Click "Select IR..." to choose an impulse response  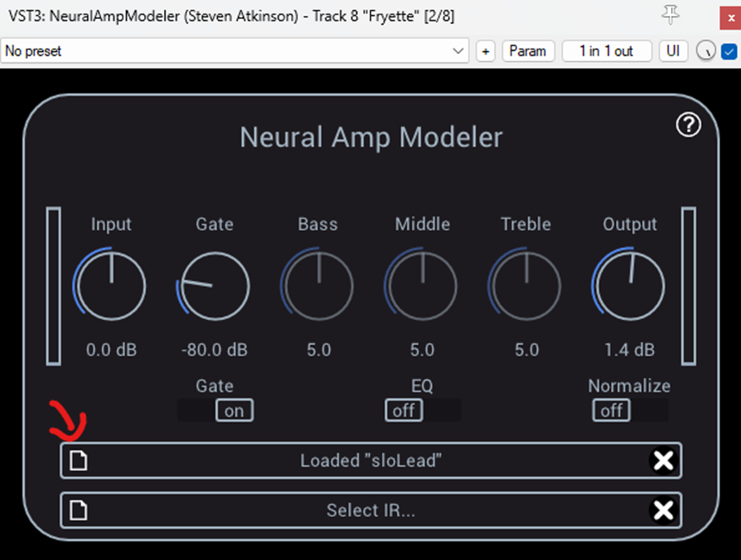pyautogui.click(x=370, y=511)
